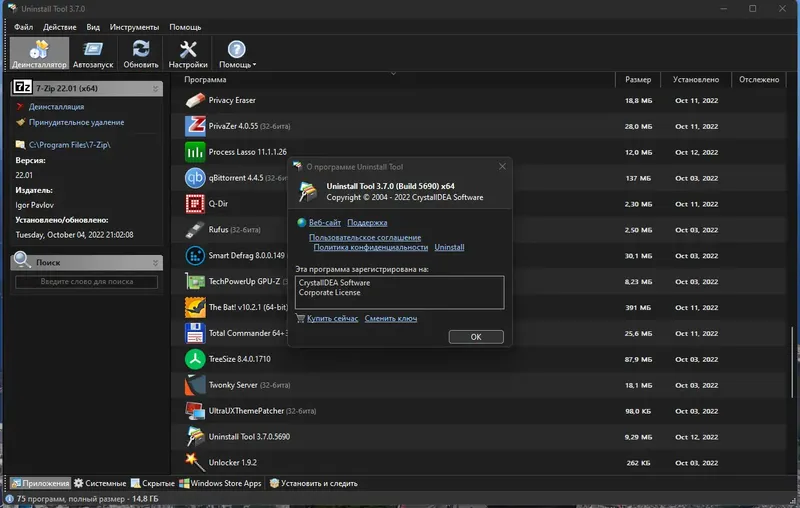The height and width of the screenshot is (508, 800).
Task: Click Установить и следить in the bottom bar
Action: 313,484
